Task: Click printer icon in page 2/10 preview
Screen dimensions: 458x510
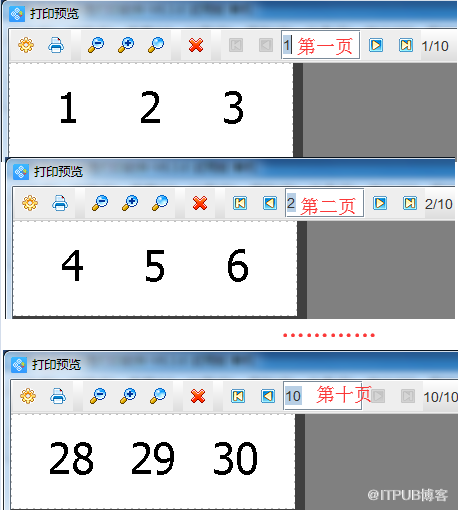Action: 60,203
